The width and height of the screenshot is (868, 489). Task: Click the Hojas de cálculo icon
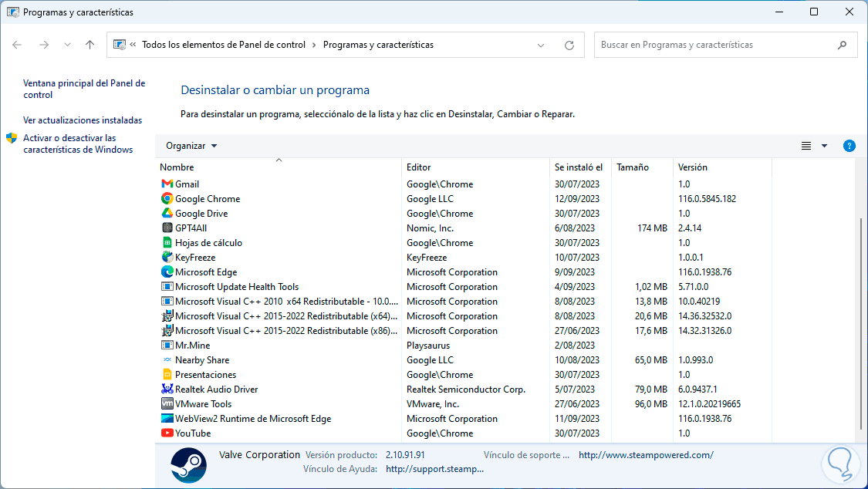[x=167, y=242]
